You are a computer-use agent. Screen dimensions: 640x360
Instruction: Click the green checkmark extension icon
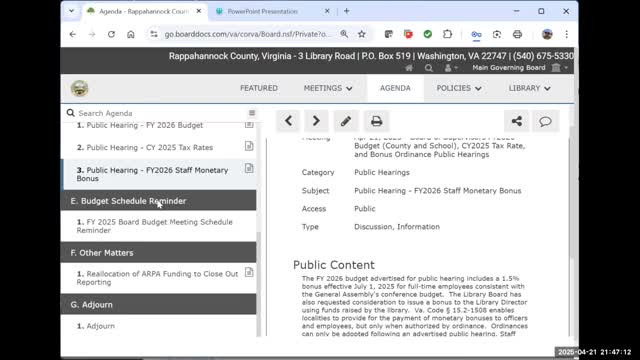tap(428, 34)
